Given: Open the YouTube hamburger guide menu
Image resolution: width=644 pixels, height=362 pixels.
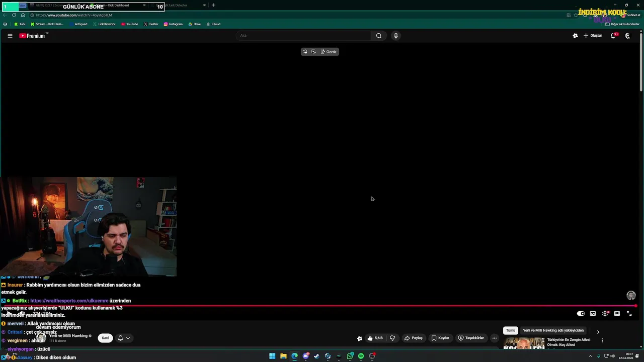Looking at the screenshot, I should (10, 36).
